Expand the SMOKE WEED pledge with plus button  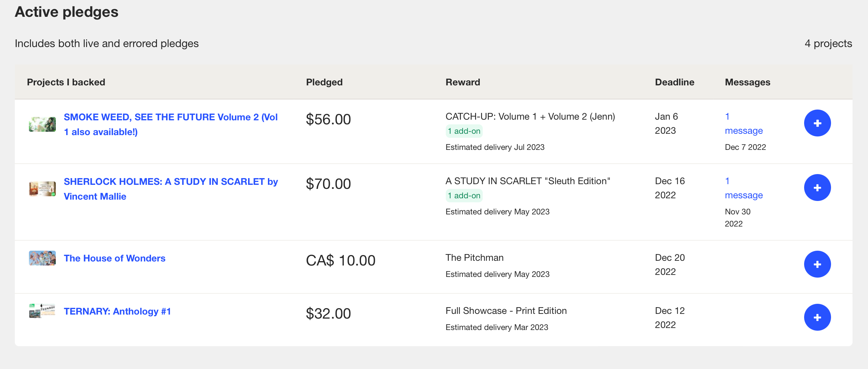817,123
